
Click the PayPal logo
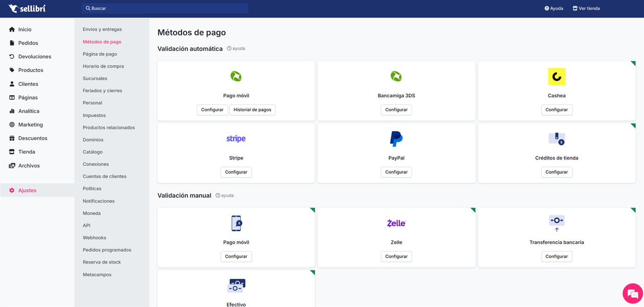tap(396, 139)
